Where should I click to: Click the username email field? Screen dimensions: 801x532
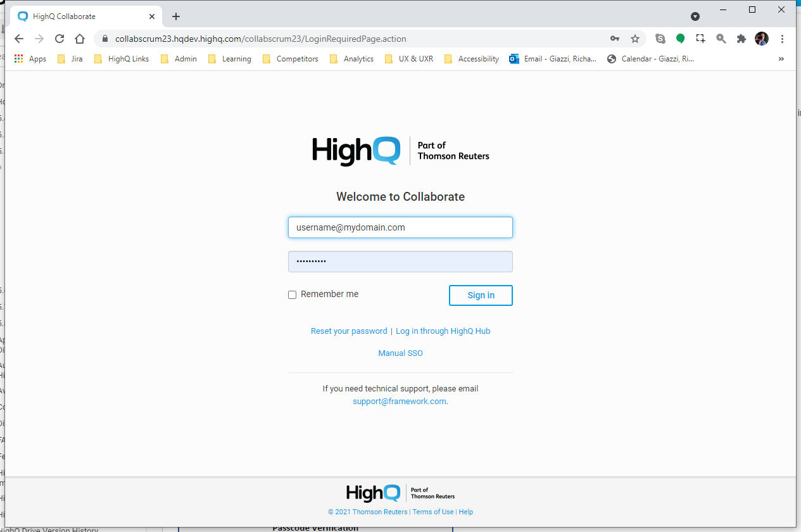point(400,227)
